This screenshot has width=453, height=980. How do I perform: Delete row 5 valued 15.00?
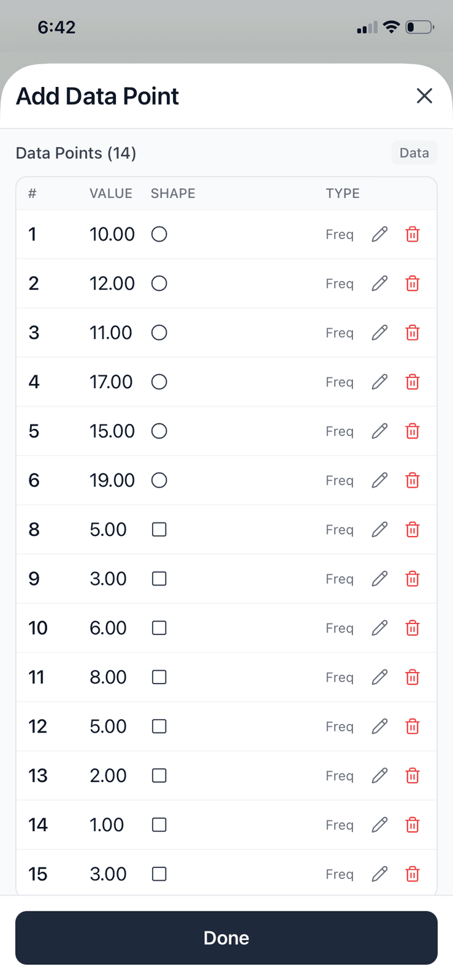point(413,431)
